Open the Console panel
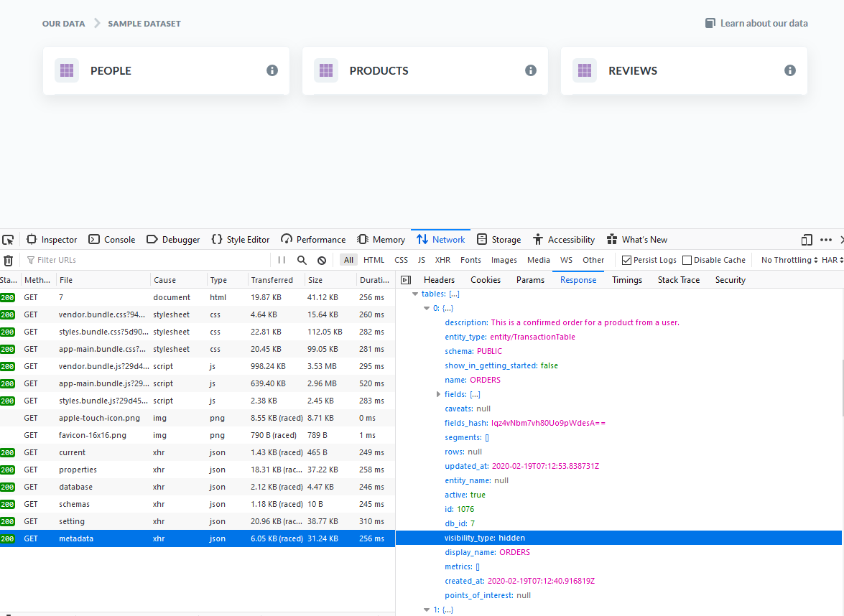This screenshot has width=844, height=616. [111, 239]
